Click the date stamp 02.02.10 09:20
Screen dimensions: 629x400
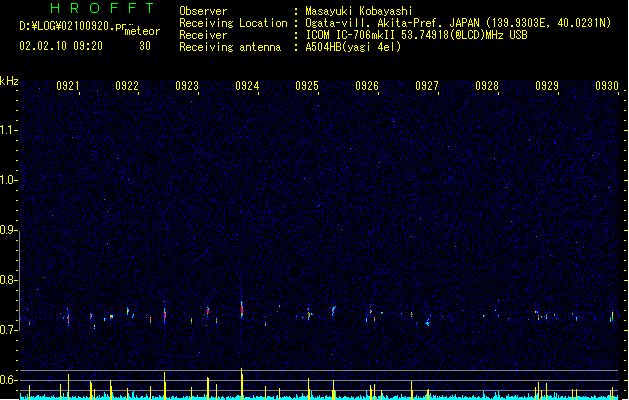61,46
